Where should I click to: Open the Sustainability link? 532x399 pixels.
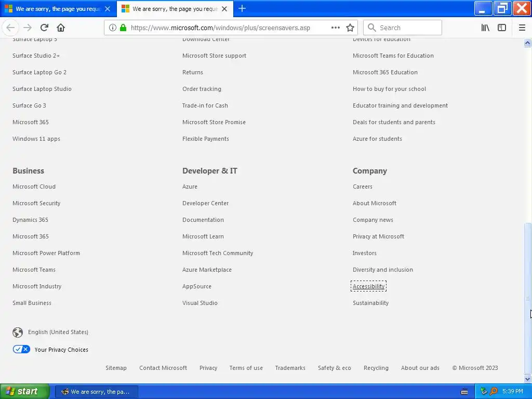tap(370, 303)
